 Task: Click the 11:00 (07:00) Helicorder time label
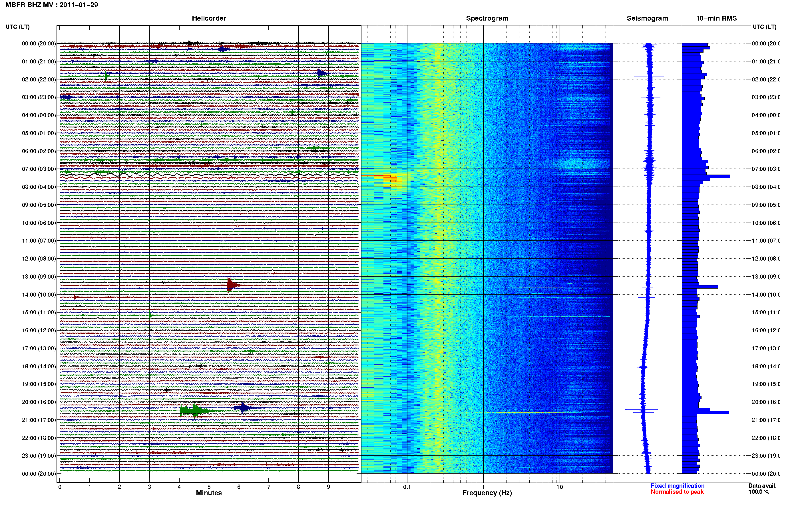[39, 241]
